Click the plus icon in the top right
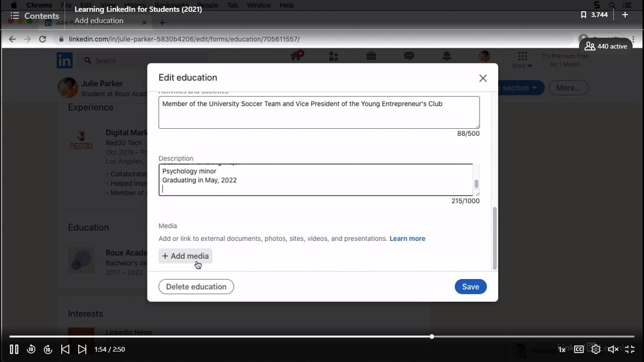The width and height of the screenshot is (644, 362). pos(625,15)
